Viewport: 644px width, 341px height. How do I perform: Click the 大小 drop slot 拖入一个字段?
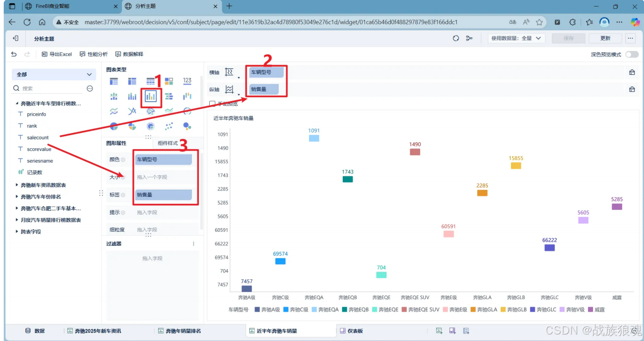click(163, 177)
